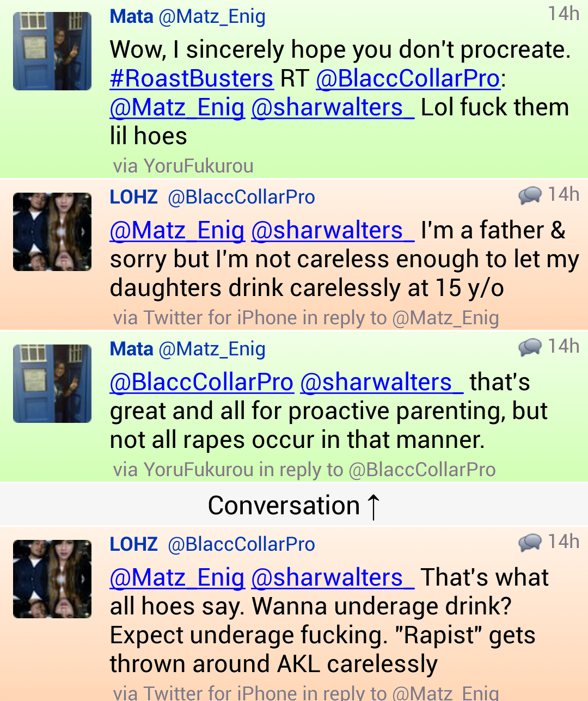Tap LOHZ's avatar on the "I'm a father" tweet
The image size is (588, 701).
52,232
